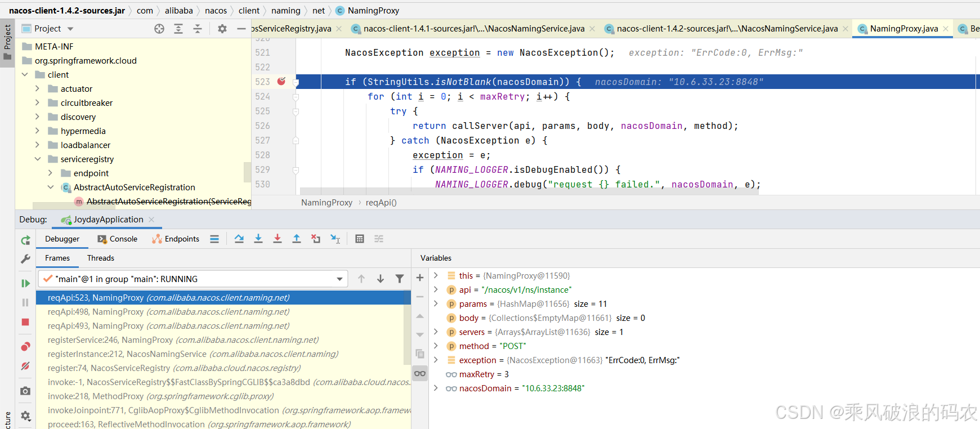Viewport: 980px width, 429px height.
Task: Toggle the breakpoint on line 523
Action: coord(281,82)
